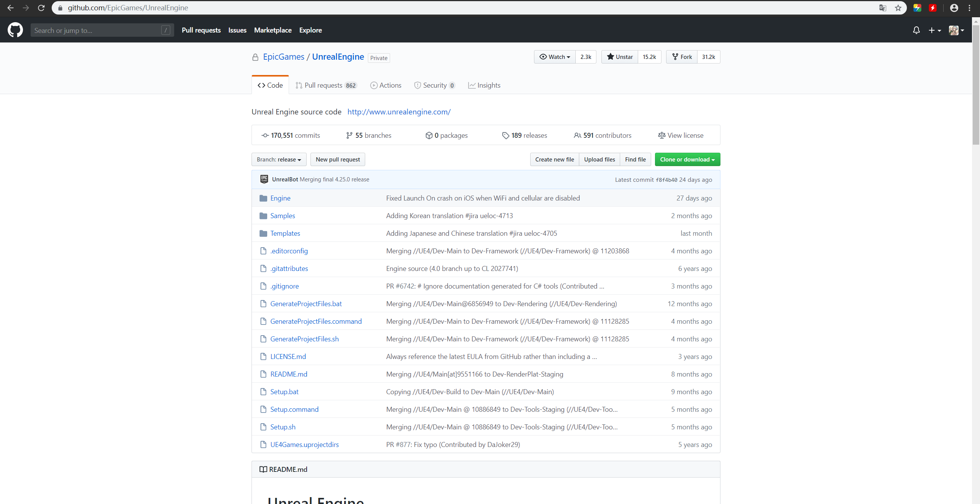Open Issues in the top nav
This screenshot has height=504, width=980.
tap(237, 30)
